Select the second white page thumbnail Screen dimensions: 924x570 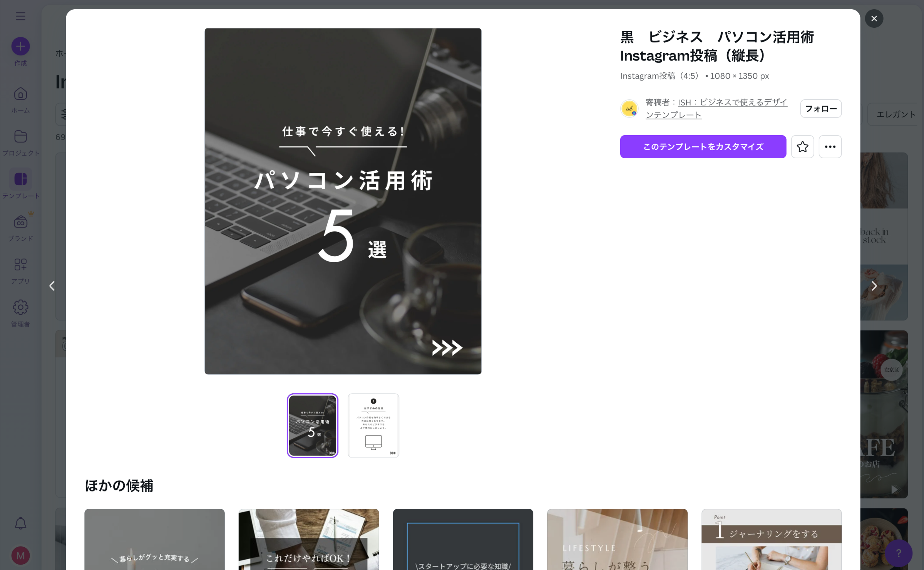tap(373, 426)
